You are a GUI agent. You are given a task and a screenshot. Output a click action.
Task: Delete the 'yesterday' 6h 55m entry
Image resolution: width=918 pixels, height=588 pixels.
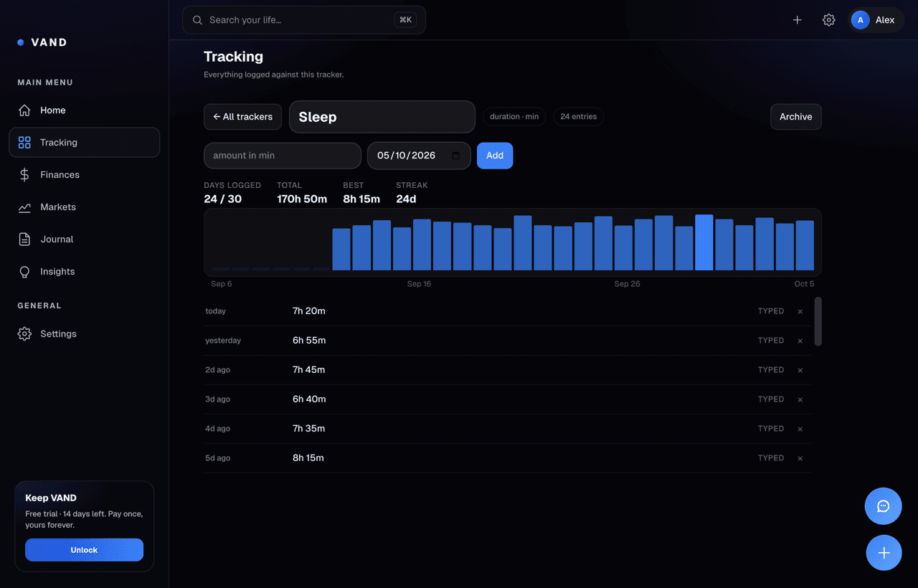tap(800, 341)
